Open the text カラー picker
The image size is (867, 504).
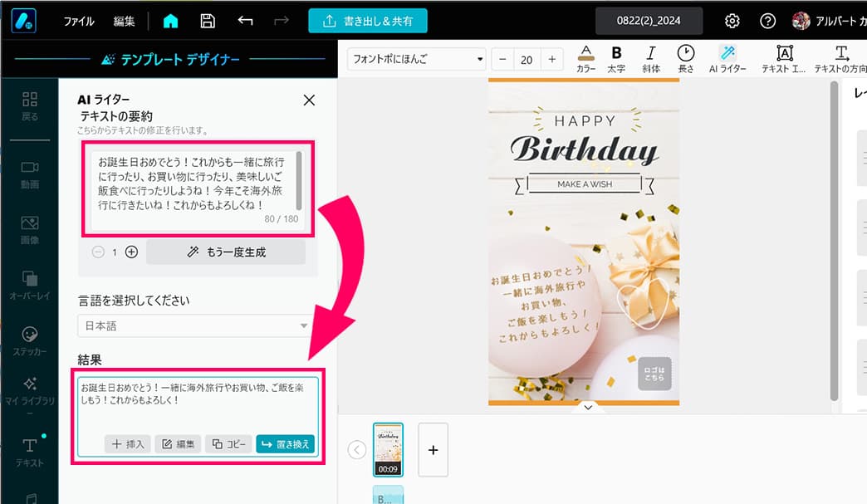tap(585, 59)
